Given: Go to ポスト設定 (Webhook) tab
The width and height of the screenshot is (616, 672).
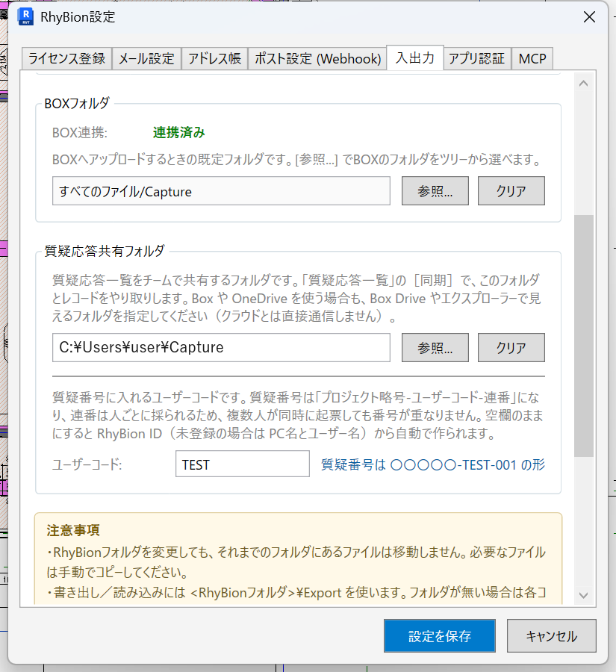Looking at the screenshot, I should pyautogui.click(x=317, y=58).
